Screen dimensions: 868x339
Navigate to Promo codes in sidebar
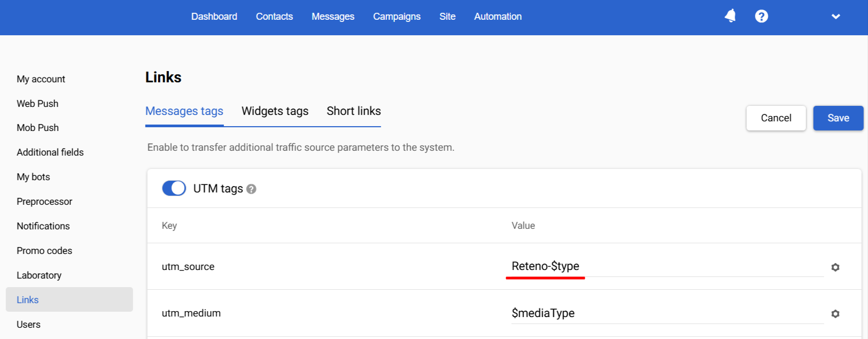click(44, 251)
